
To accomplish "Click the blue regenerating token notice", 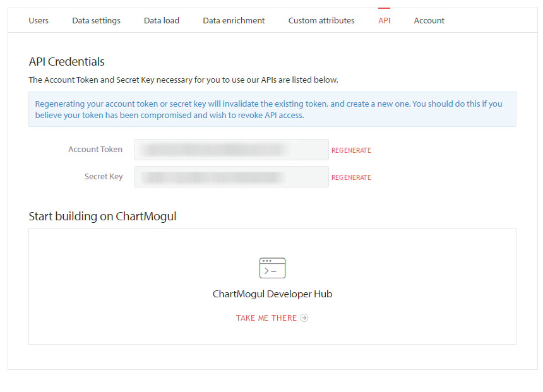I will [x=272, y=109].
